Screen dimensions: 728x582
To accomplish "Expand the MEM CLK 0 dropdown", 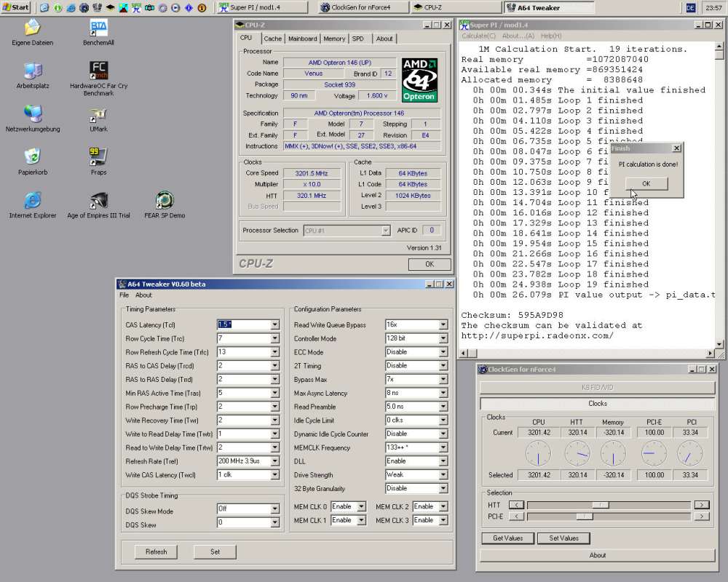I will tap(361, 506).
